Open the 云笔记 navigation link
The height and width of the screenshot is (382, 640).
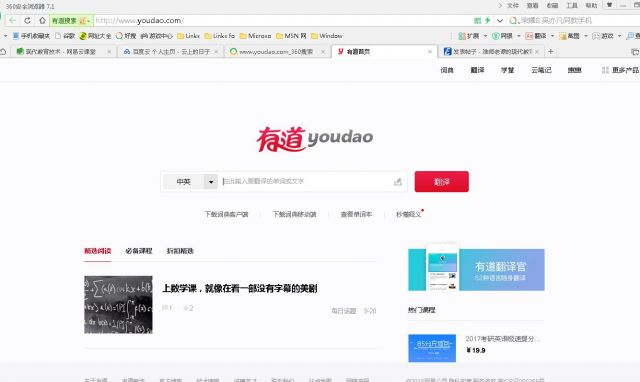[x=541, y=70]
